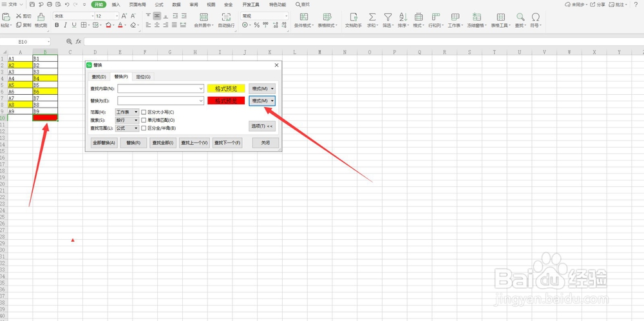Click the 全部替换(A) button
This screenshot has height=321, width=644.
pyautogui.click(x=104, y=142)
